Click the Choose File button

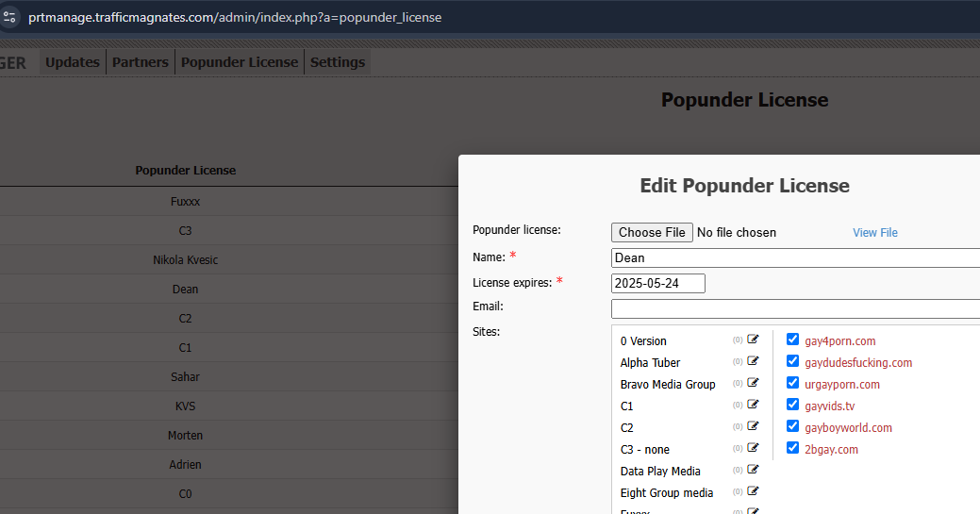(652, 232)
